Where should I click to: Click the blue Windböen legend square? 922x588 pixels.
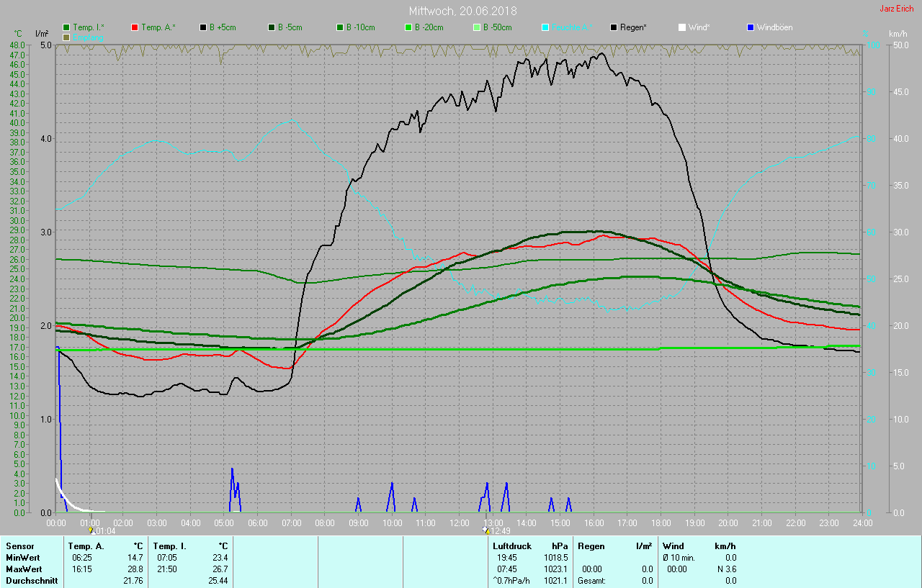(x=751, y=27)
